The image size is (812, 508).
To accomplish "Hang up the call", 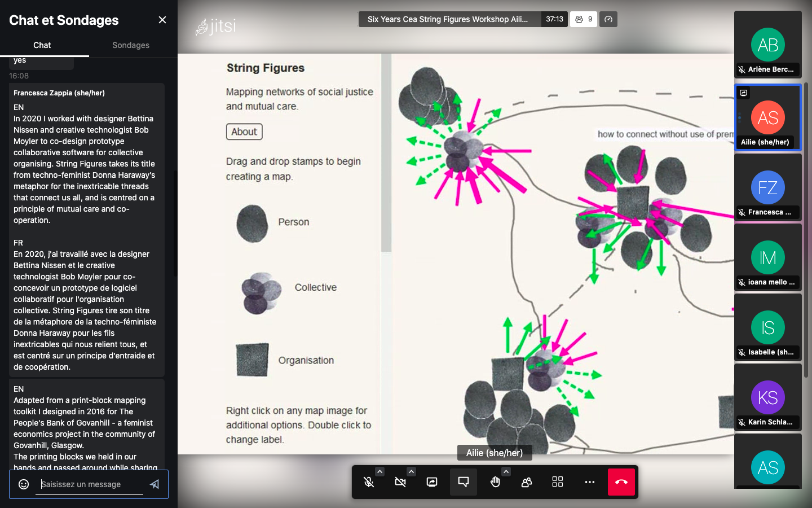I will [621, 482].
